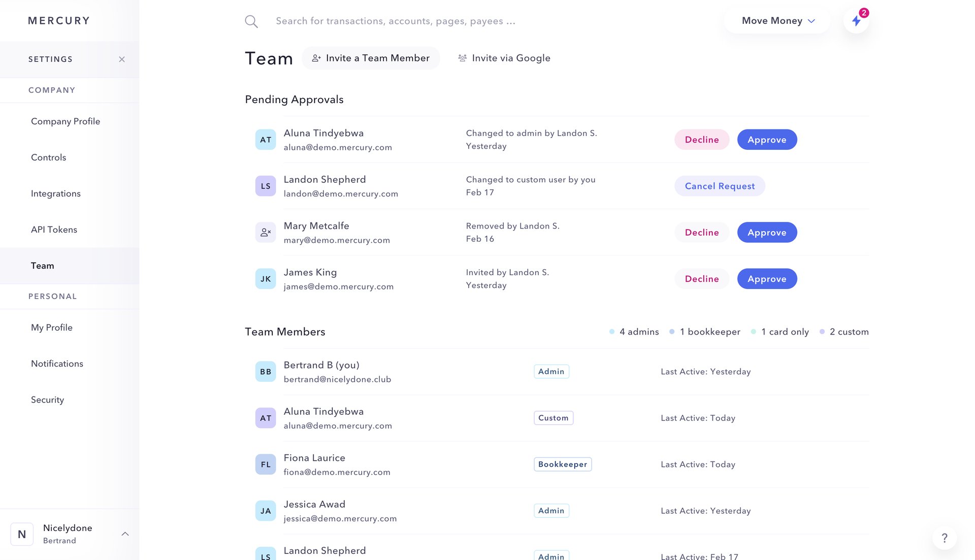Click the Mercury logo
The width and height of the screenshot is (975, 560).
tap(58, 20)
